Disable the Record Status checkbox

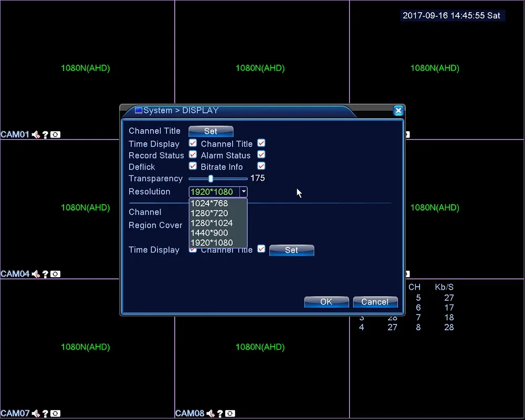193,155
